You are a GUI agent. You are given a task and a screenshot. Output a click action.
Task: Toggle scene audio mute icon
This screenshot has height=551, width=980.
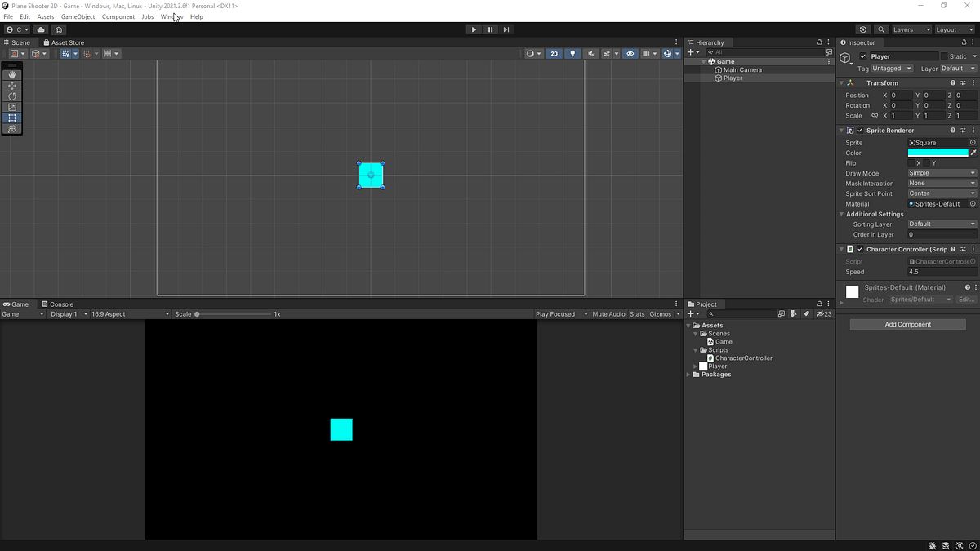pos(591,53)
